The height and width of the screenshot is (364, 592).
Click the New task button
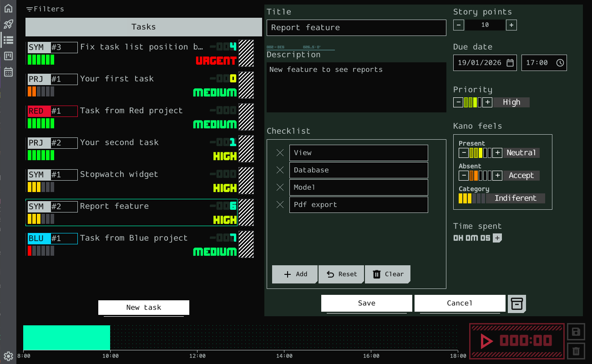pos(143,308)
